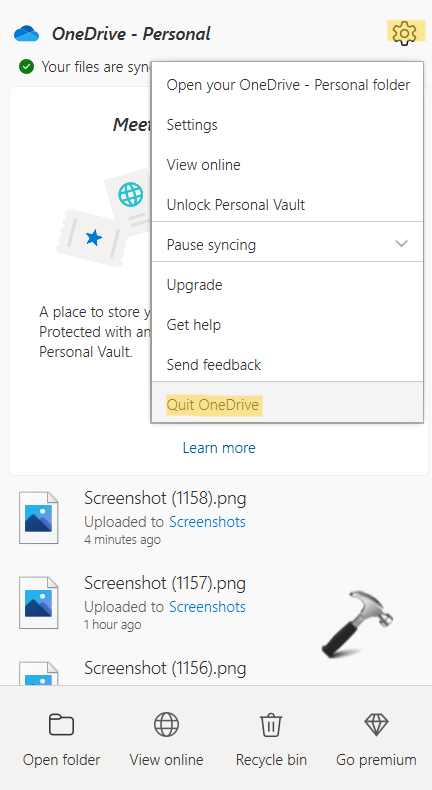This screenshot has width=432, height=790.
Task: Click the globe View online icon
Action: click(x=166, y=725)
